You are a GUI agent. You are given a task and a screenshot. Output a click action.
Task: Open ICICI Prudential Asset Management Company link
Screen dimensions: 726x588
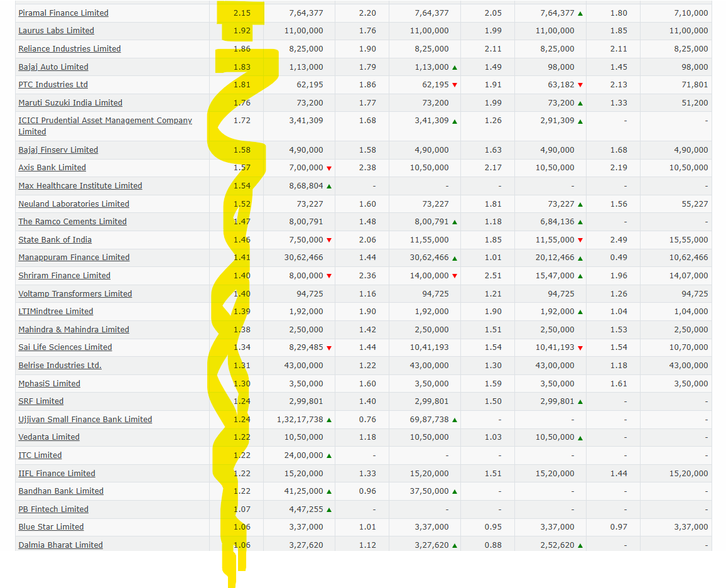click(x=105, y=126)
